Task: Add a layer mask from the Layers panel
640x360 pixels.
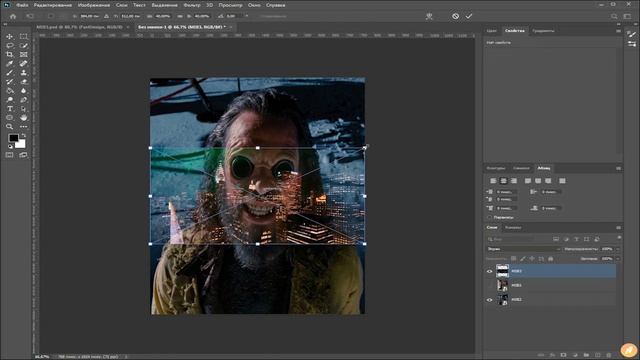Action: (x=563, y=355)
